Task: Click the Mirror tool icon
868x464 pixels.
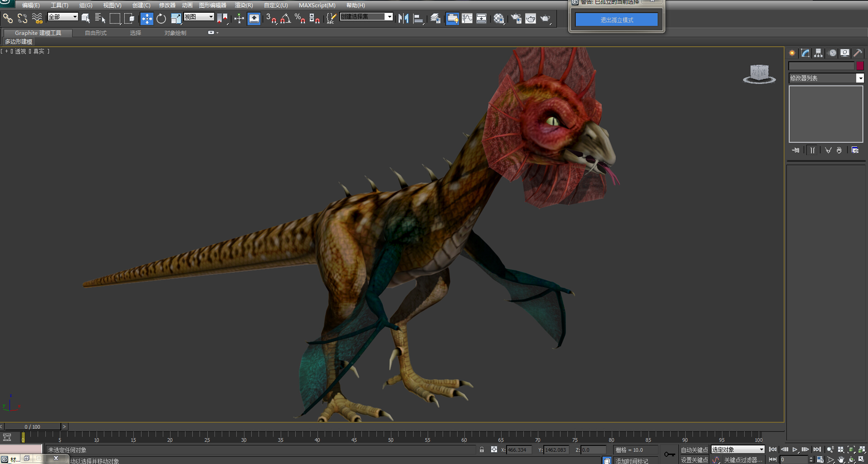Action: pyautogui.click(x=403, y=18)
